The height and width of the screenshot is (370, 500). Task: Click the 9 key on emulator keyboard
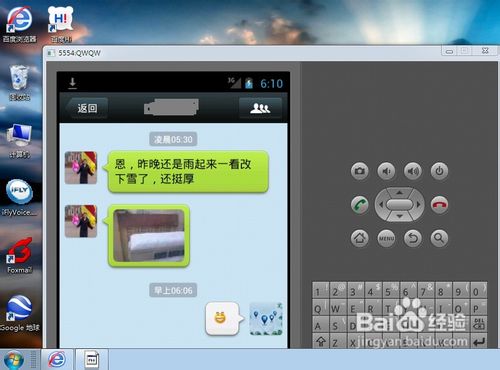[462, 290]
